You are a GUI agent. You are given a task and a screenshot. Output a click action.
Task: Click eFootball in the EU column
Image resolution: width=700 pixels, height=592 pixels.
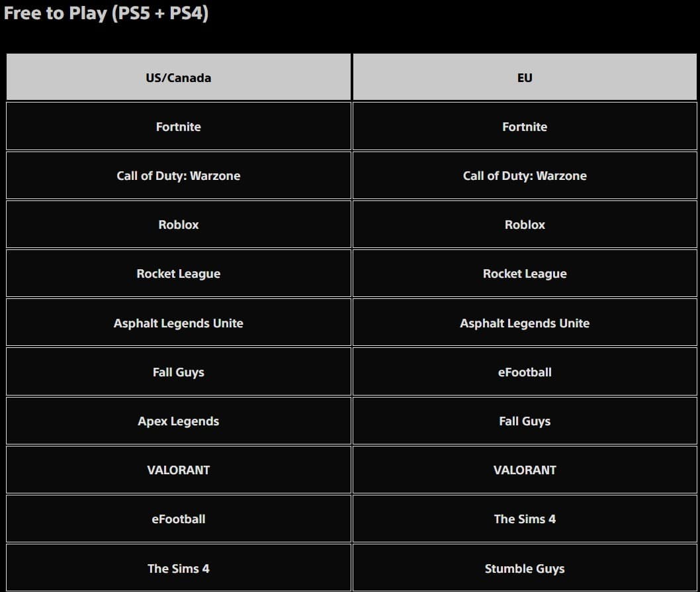pyautogui.click(x=525, y=372)
